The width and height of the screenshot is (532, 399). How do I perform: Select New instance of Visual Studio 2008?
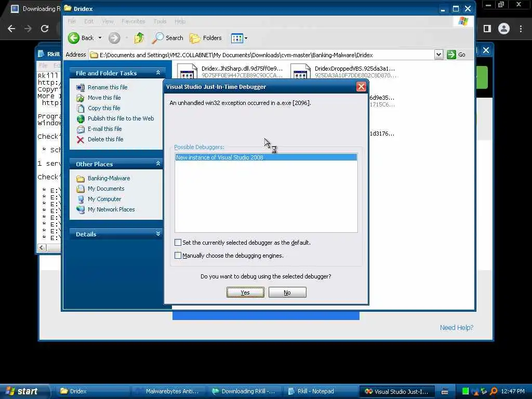pyautogui.click(x=266, y=157)
